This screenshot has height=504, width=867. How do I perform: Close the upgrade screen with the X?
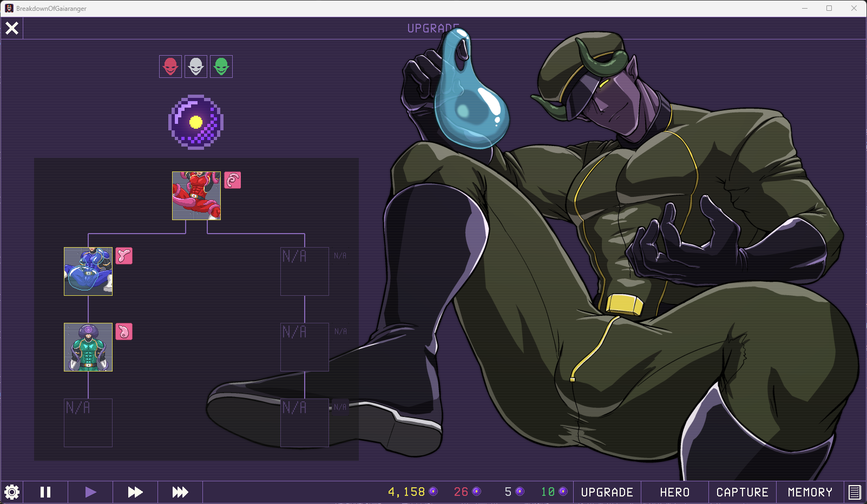(12, 28)
